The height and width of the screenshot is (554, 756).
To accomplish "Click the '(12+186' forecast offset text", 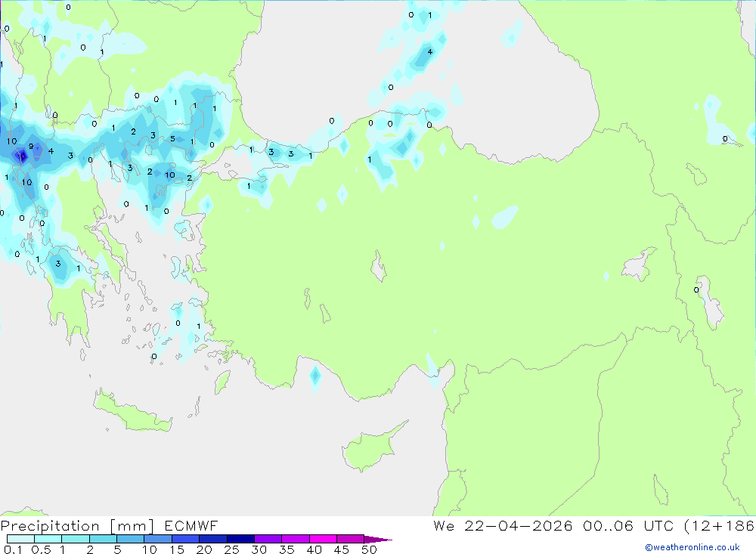I will (719, 525).
